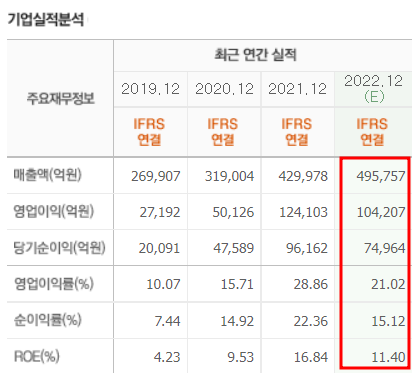
Task: Select operating profit value 124,103
Action: tap(303, 212)
